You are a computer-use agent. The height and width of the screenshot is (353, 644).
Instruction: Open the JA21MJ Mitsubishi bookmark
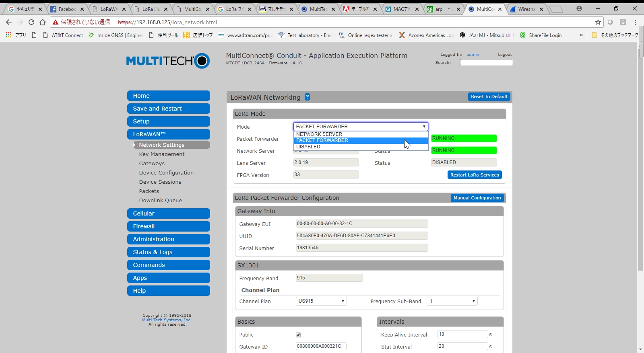(x=487, y=35)
